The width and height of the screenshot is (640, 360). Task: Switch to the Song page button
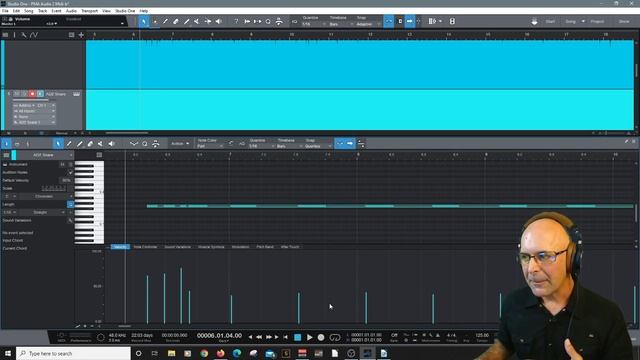pyautogui.click(x=571, y=21)
